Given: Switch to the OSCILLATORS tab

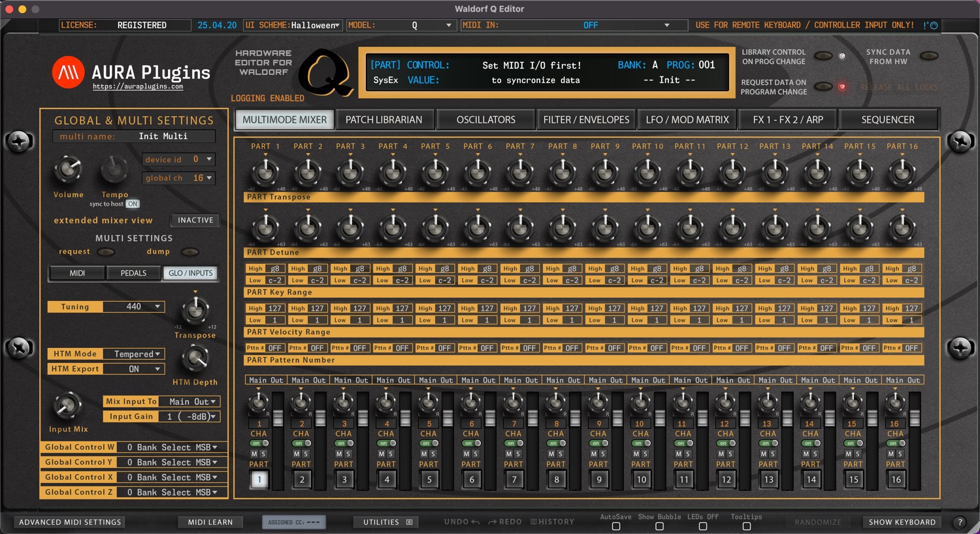Looking at the screenshot, I should (486, 119).
